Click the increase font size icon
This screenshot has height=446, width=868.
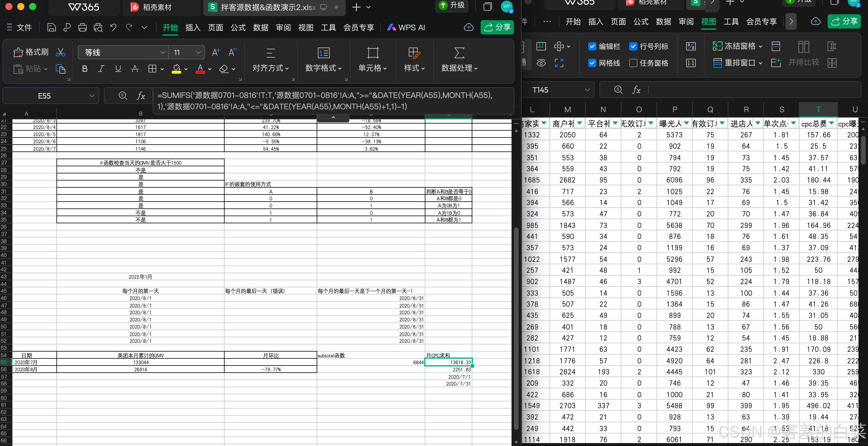coord(216,52)
